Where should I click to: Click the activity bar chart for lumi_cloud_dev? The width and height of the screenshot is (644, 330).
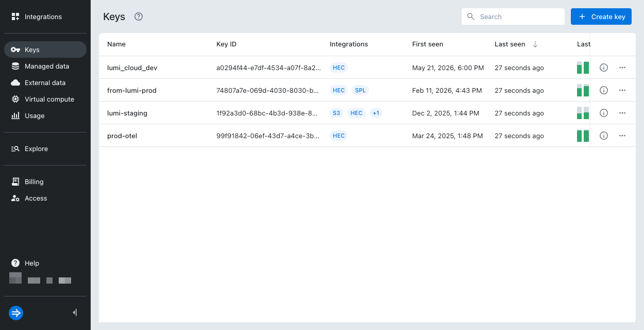tap(583, 68)
